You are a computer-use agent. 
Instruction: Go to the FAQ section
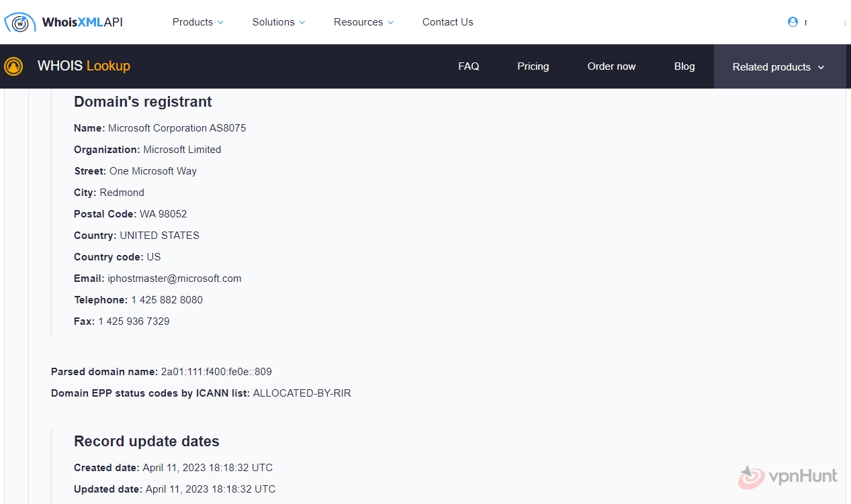[469, 66]
